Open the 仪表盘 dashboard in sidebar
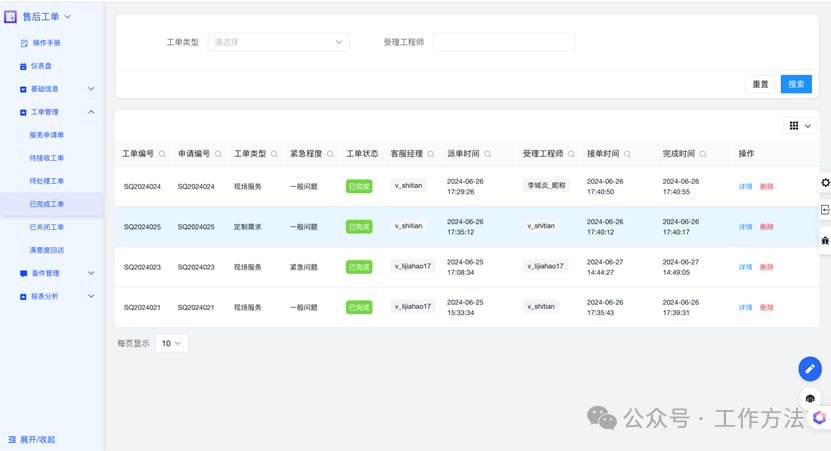The width and height of the screenshot is (831, 451). (41, 66)
